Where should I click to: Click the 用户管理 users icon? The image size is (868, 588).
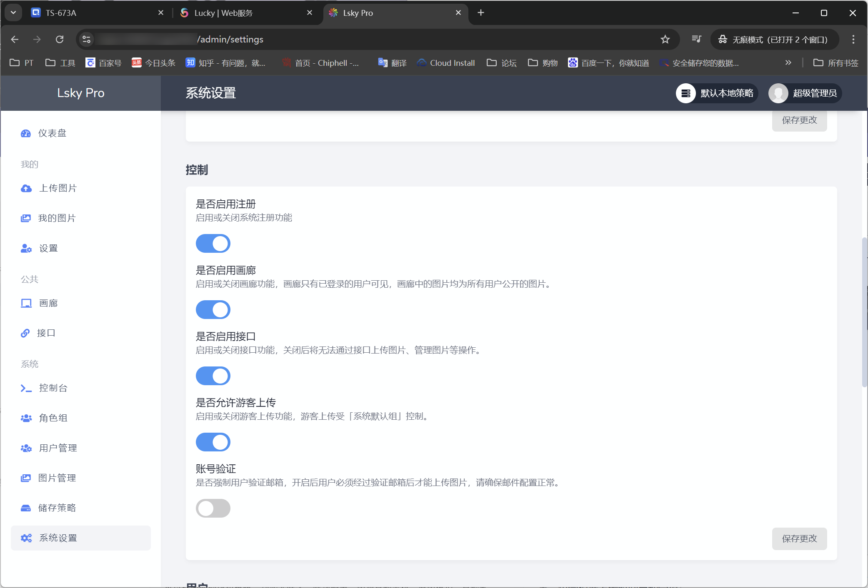[26, 448]
